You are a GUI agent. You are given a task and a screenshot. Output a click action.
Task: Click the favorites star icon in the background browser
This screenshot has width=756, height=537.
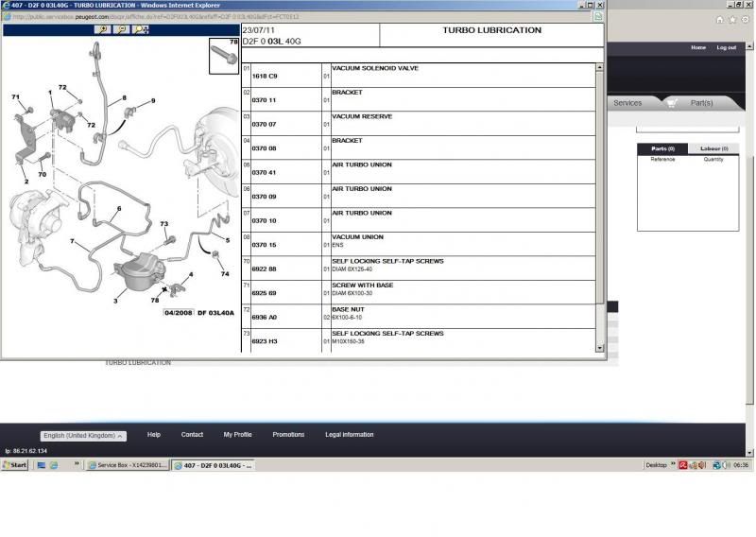coord(732,20)
